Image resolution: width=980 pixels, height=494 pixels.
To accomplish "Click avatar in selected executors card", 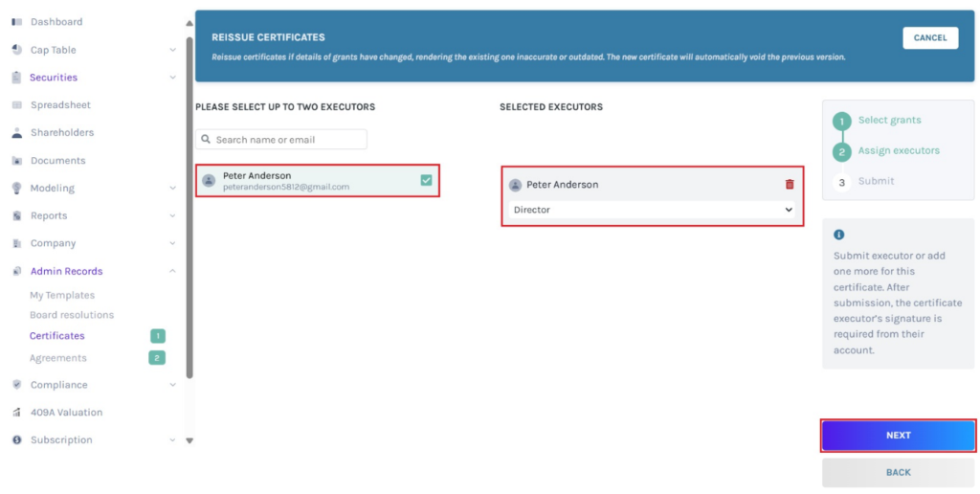I will [515, 185].
